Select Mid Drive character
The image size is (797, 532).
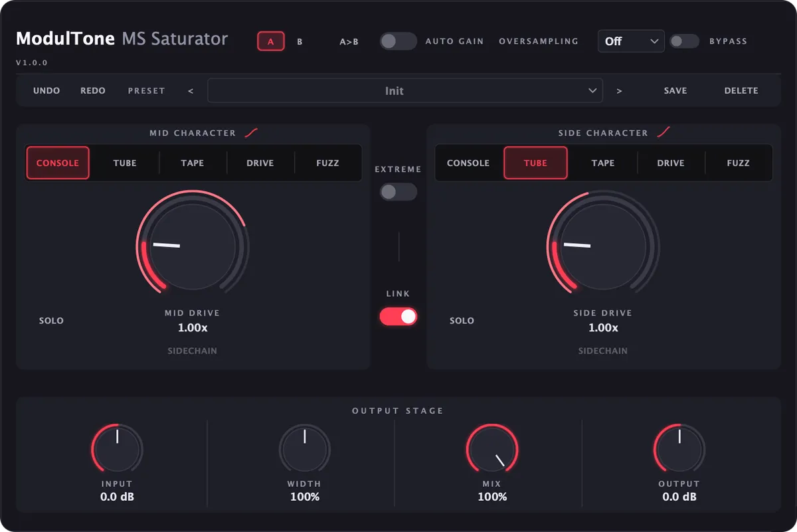point(260,163)
